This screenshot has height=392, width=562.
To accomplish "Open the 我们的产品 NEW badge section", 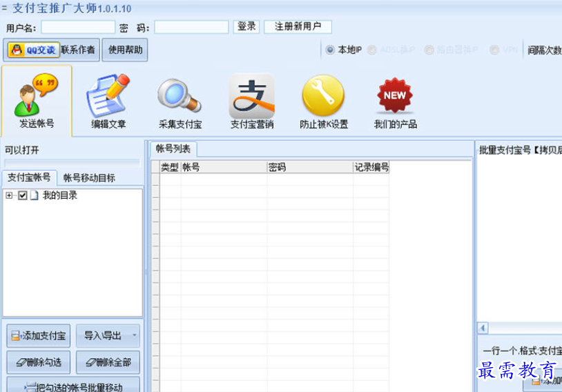I will (395, 103).
